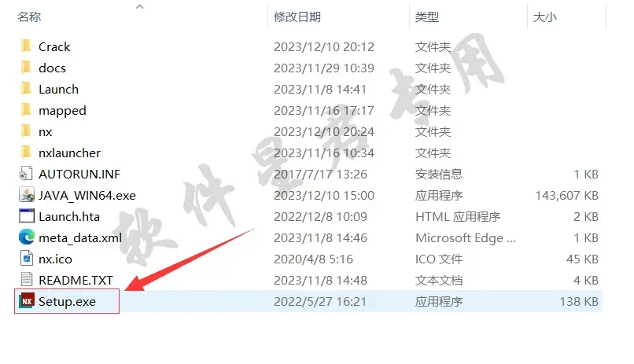Toggle sort direction arrow above 名称
The width and height of the screenshot is (634, 364).
coord(139,6)
